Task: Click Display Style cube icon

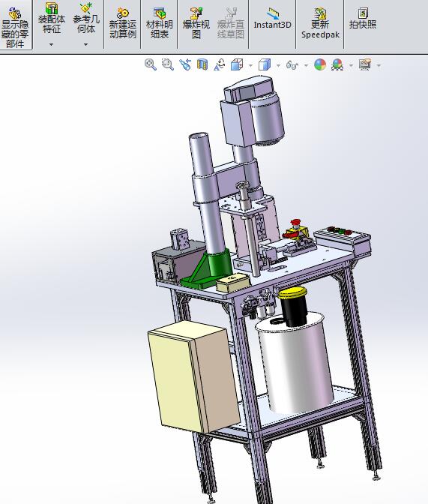Action: 265,64
